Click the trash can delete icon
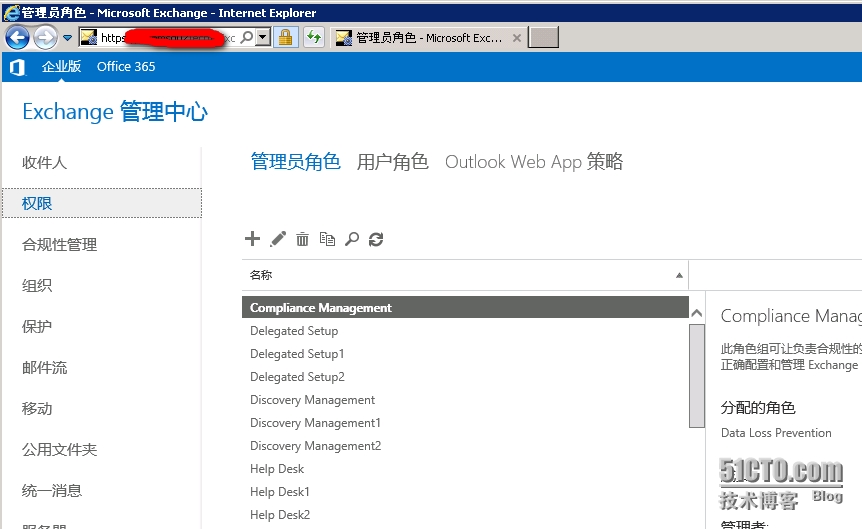The width and height of the screenshot is (862, 529). click(x=302, y=239)
